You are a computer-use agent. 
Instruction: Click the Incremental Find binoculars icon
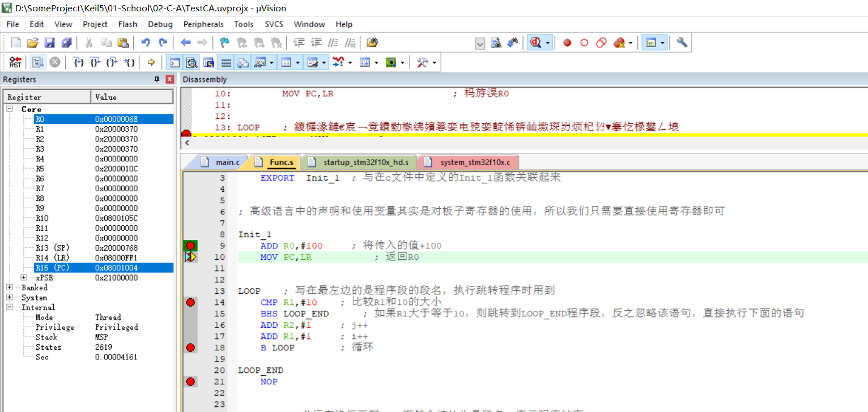(x=513, y=42)
